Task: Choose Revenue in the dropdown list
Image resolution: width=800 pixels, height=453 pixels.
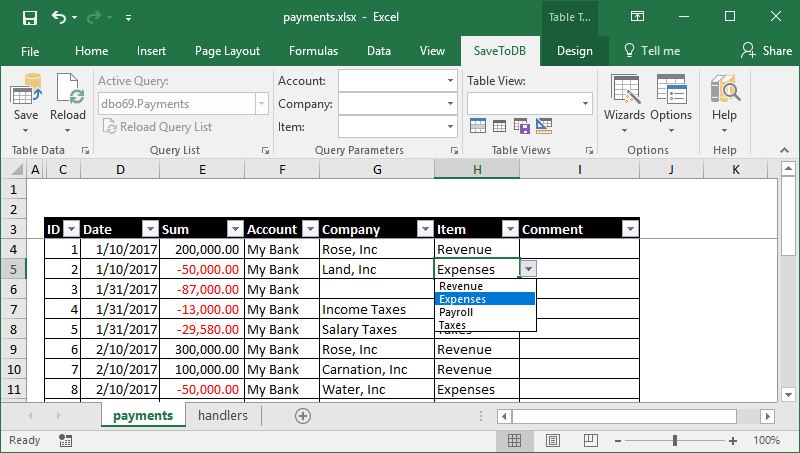Action: point(485,286)
